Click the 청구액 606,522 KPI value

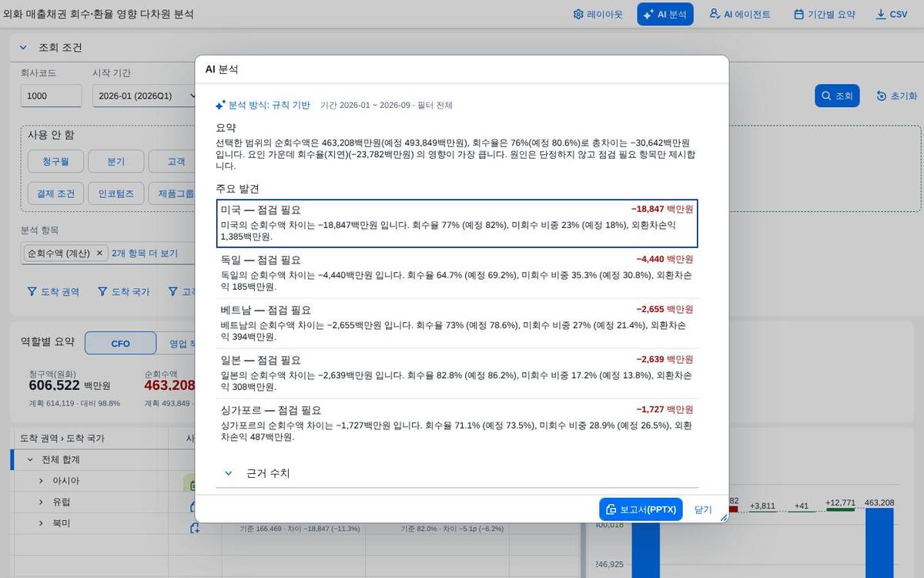[x=55, y=385]
